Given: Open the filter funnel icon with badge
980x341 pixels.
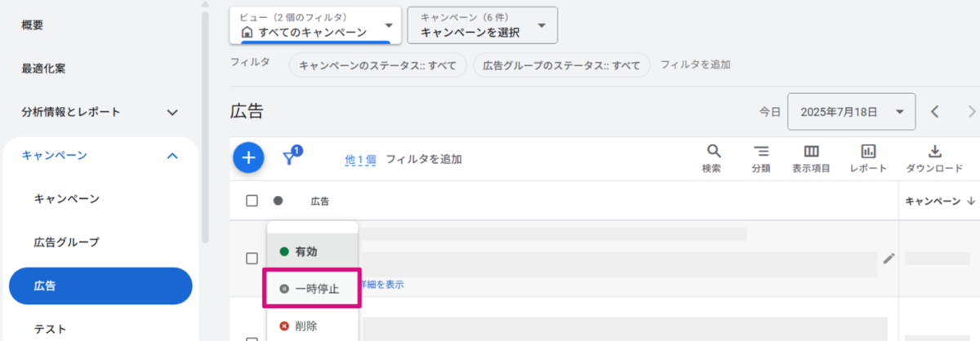Looking at the screenshot, I should [x=292, y=157].
